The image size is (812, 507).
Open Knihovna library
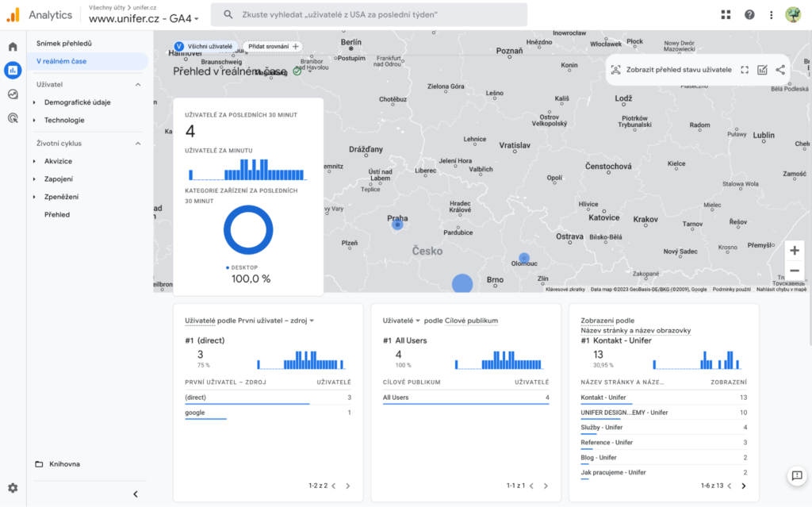click(x=64, y=464)
